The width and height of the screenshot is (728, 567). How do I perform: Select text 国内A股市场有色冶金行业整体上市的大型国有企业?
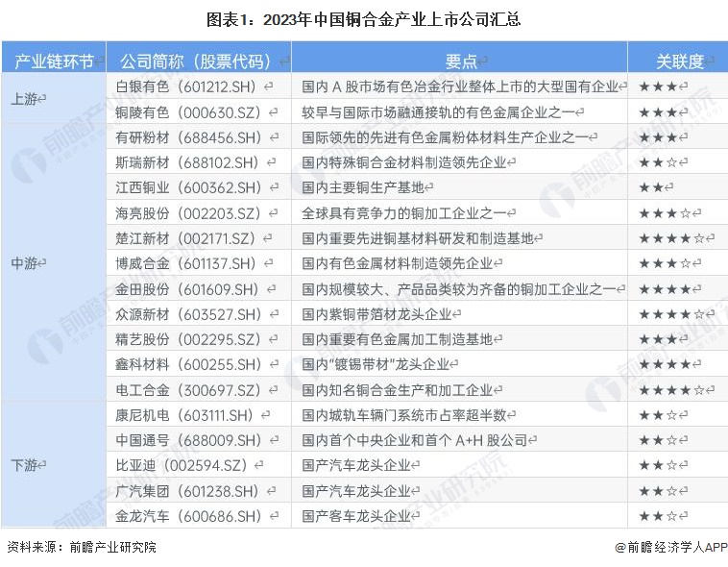tap(460, 86)
